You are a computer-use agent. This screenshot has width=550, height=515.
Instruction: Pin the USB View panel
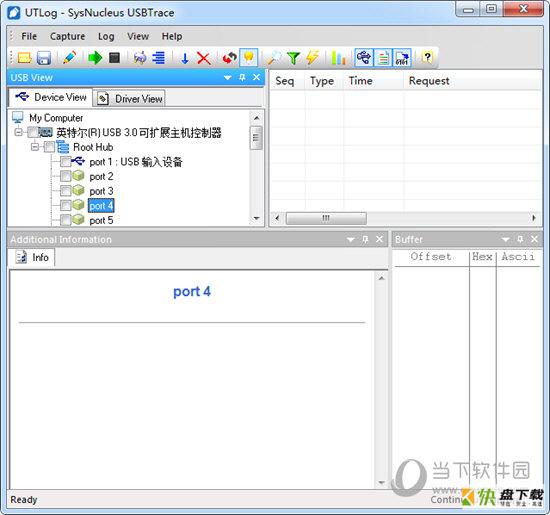(x=242, y=78)
